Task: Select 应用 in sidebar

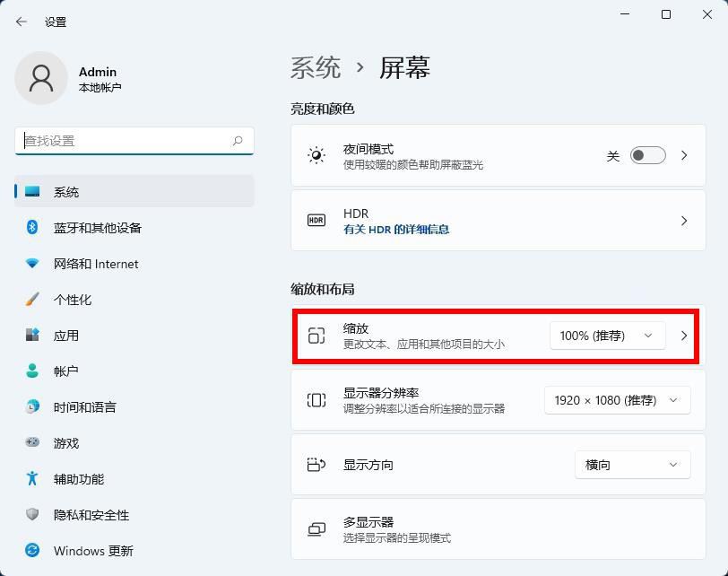Action: pyautogui.click(x=66, y=336)
